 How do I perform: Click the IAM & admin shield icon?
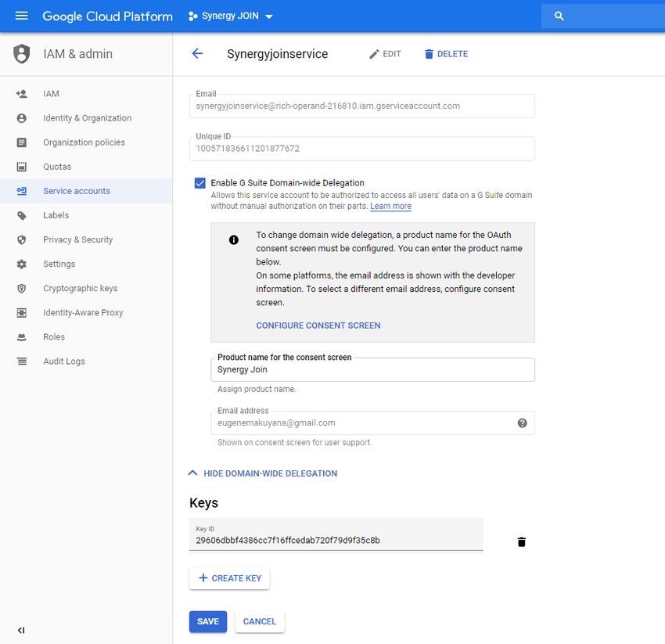pyautogui.click(x=22, y=54)
